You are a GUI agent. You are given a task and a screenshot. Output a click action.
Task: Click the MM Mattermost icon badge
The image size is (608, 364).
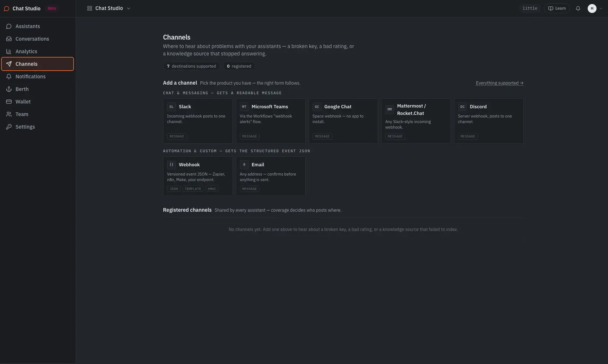coord(390,109)
